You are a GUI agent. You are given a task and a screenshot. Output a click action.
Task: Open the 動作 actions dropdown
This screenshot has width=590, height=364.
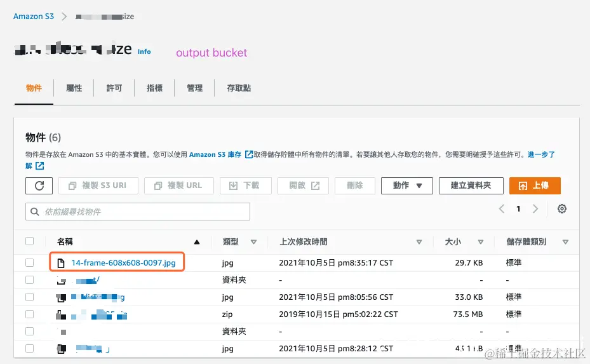406,185
